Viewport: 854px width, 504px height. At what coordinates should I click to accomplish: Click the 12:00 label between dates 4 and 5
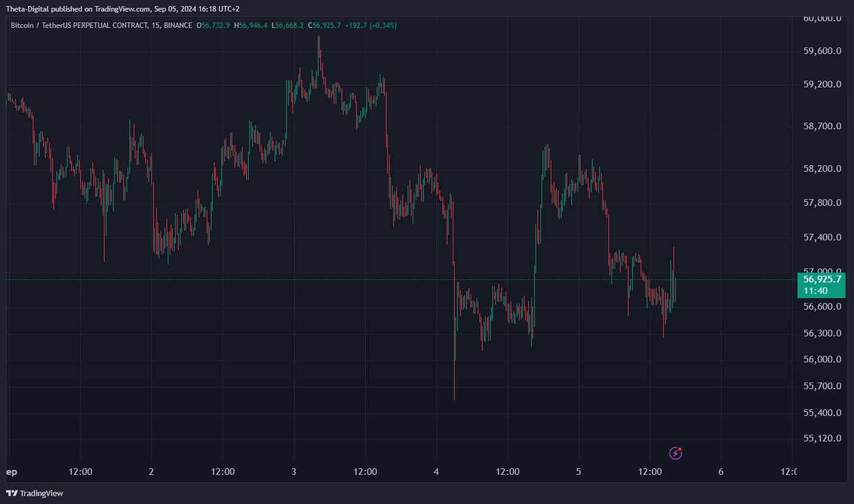508,472
